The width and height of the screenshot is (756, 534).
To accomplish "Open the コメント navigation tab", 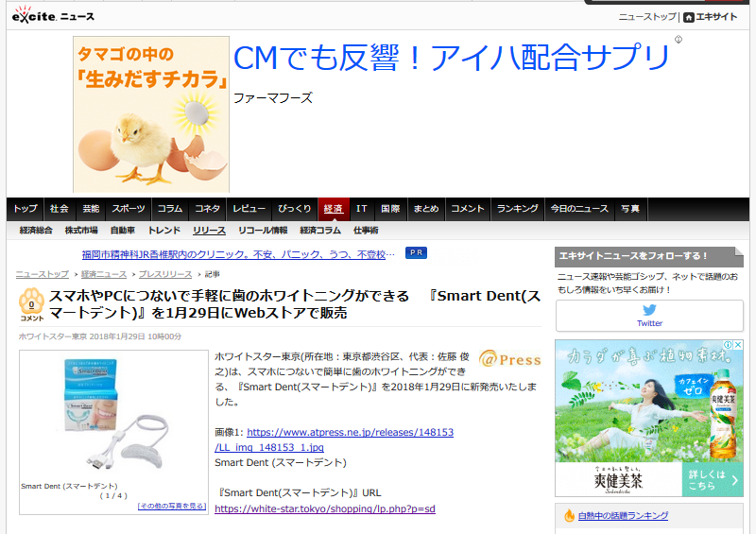I will 468,209.
